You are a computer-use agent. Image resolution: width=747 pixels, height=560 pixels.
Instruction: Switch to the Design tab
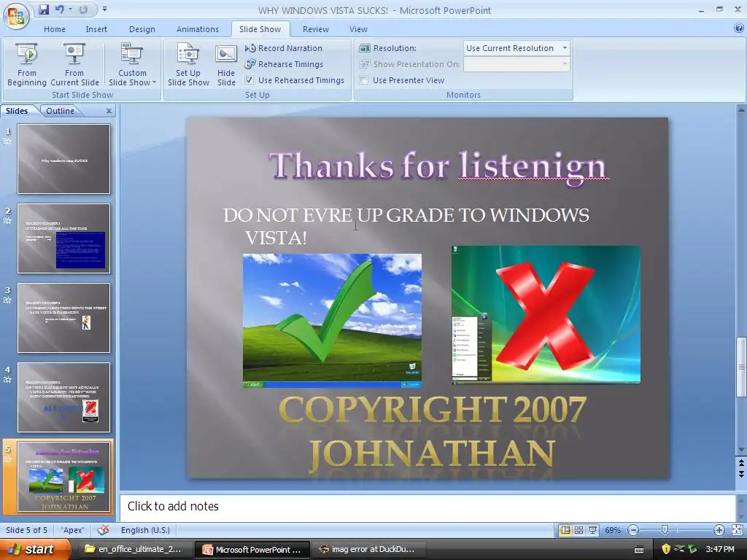click(x=142, y=29)
